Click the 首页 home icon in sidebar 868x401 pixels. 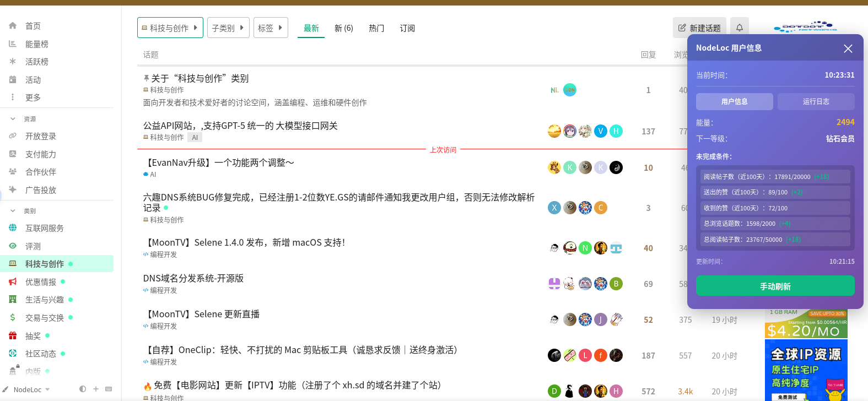13,26
